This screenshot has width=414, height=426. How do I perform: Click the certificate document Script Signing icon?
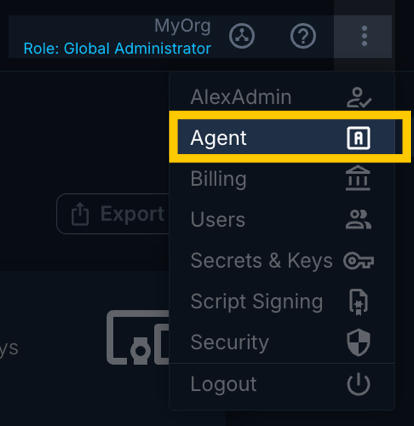358,302
